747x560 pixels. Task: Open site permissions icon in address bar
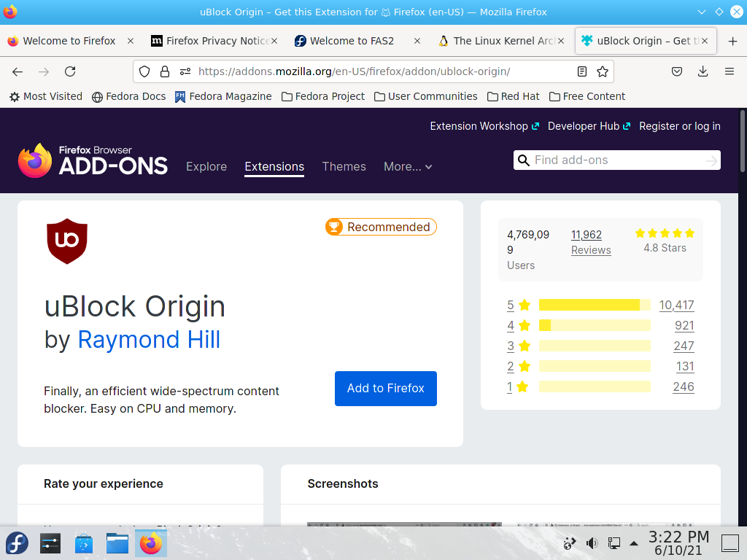pyautogui.click(x=185, y=71)
